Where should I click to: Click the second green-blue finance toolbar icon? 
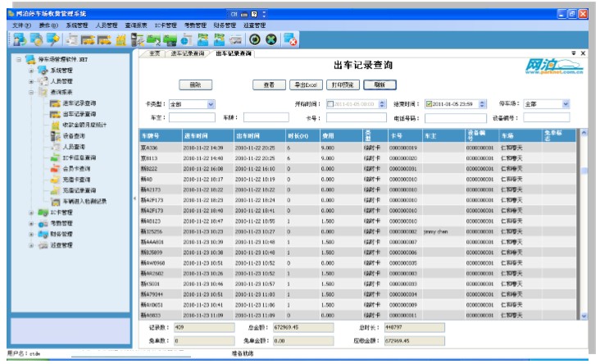pos(219,39)
